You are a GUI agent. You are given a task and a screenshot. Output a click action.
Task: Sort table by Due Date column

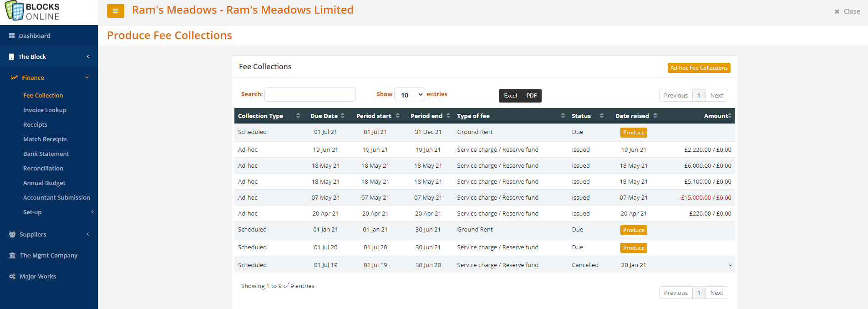point(324,116)
